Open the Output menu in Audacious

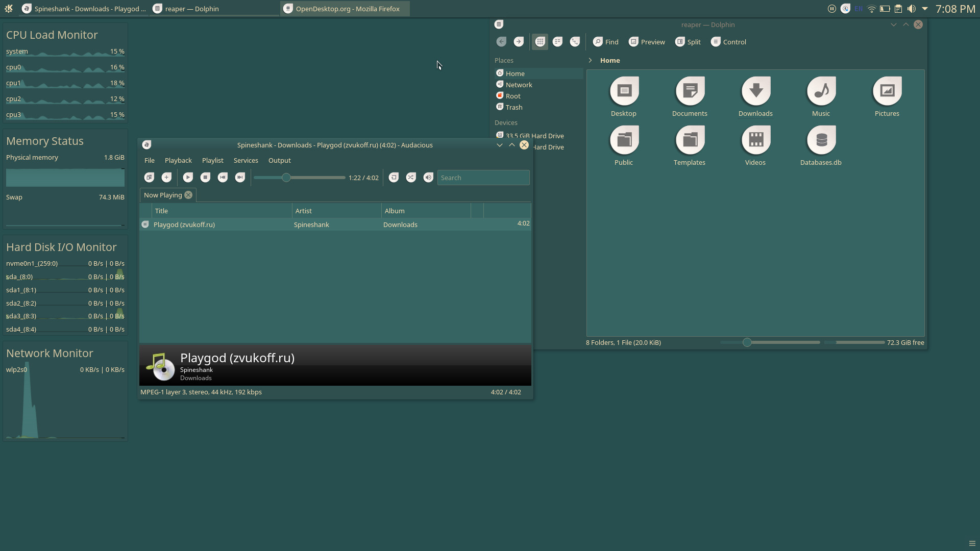click(280, 160)
